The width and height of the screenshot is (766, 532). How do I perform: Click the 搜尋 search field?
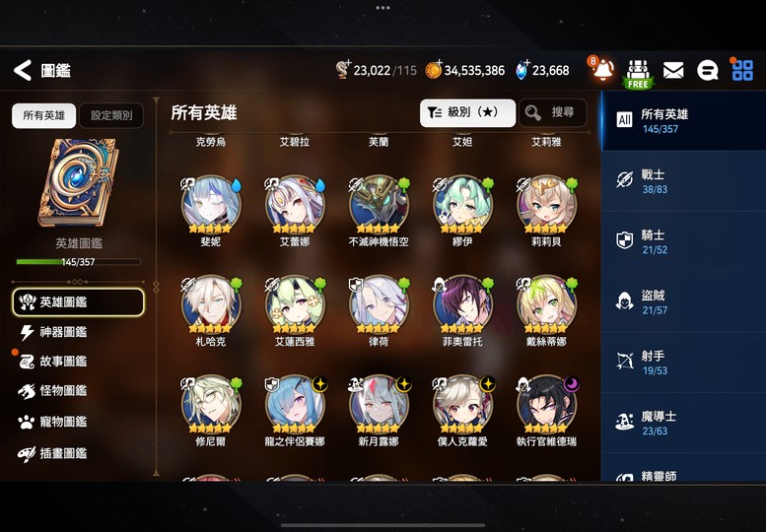coord(553,112)
